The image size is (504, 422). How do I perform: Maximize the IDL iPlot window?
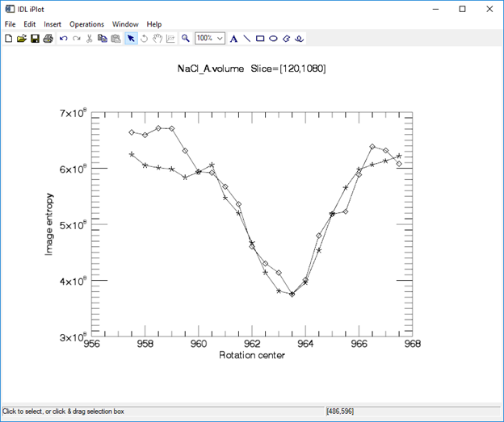(x=462, y=9)
